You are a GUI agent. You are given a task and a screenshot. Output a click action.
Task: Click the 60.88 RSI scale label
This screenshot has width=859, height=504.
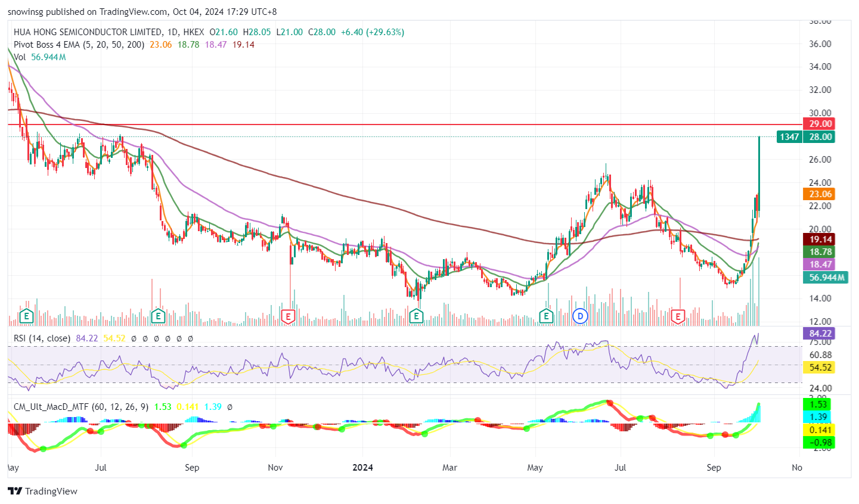click(x=820, y=355)
